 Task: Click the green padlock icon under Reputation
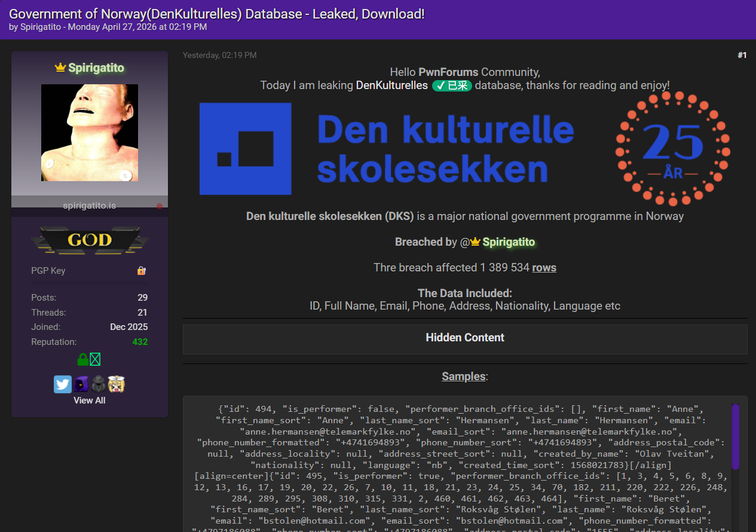tap(84, 359)
